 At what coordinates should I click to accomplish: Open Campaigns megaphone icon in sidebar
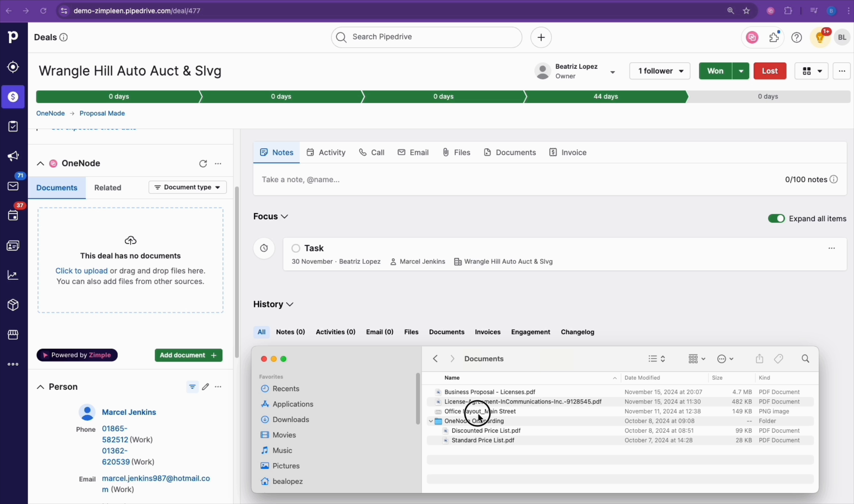(13, 156)
